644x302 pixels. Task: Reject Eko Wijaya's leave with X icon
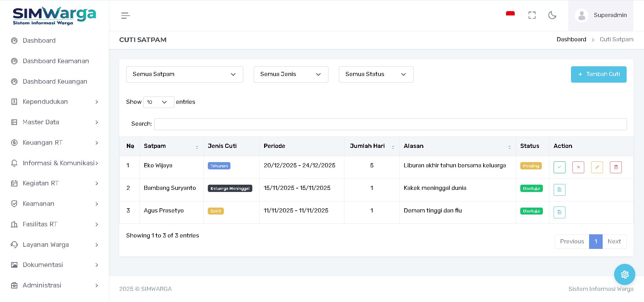[578, 167]
